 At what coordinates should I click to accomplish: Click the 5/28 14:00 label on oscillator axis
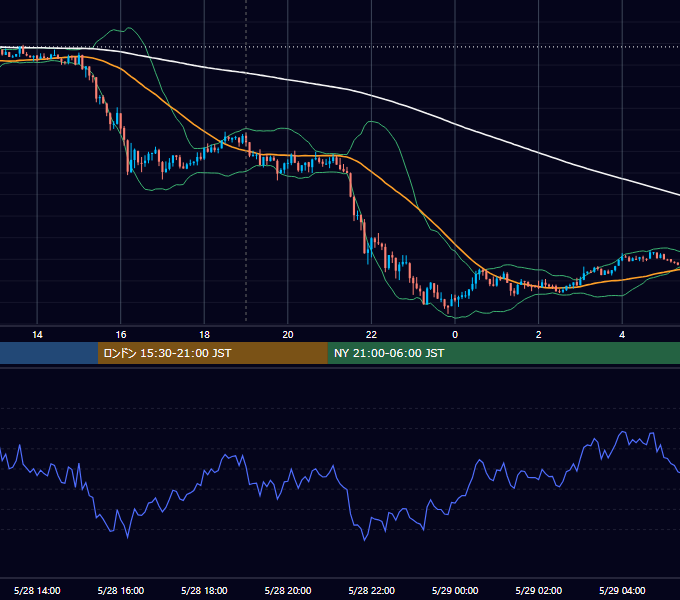click(x=37, y=590)
